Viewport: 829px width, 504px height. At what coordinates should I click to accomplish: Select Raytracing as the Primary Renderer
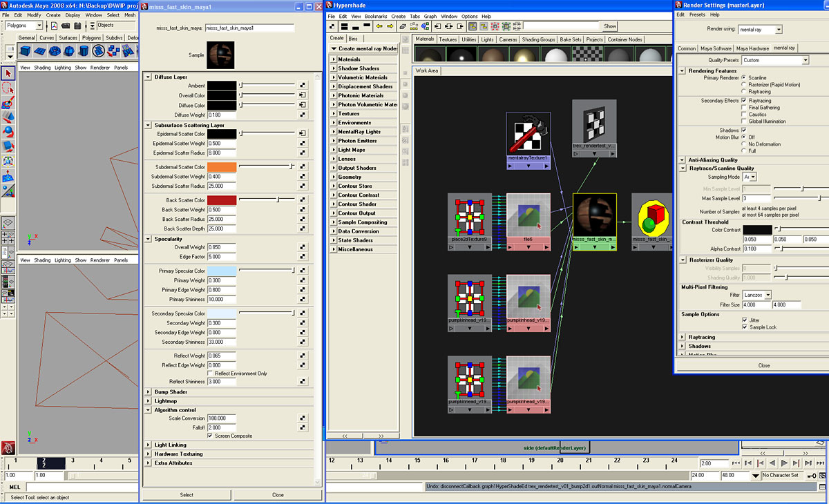(x=744, y=91)
